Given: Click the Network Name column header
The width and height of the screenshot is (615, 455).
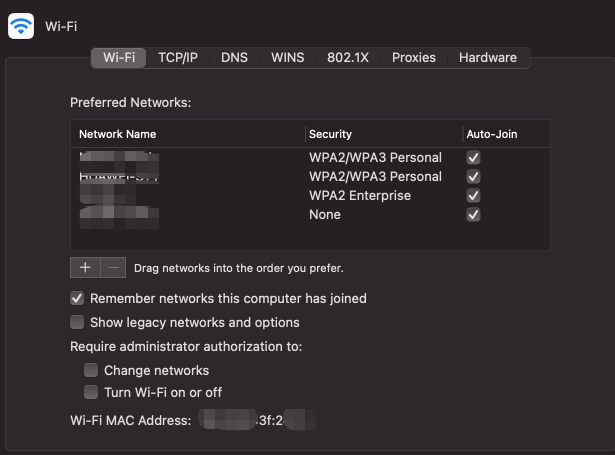Looking at the screenshot, I should coord(118,134).
